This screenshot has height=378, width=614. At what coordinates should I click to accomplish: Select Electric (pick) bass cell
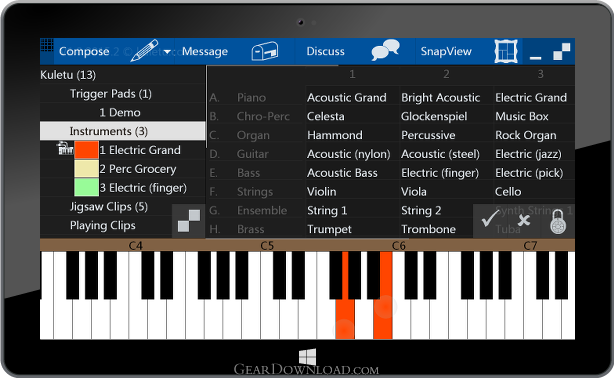529,173
